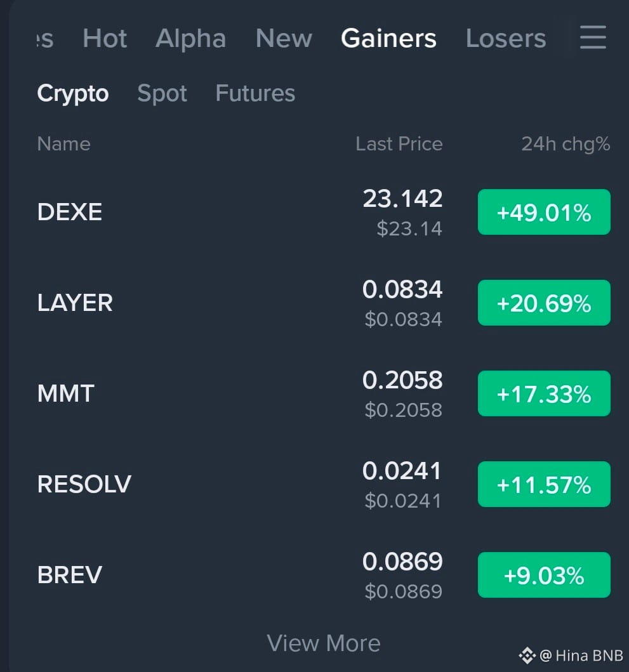
Task: Select the Futures sub-tab
Action: 256,93
